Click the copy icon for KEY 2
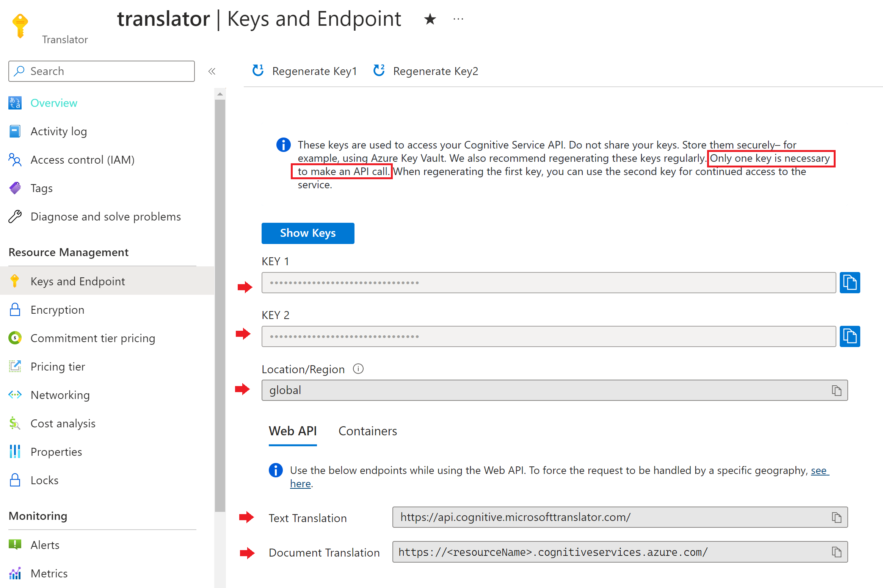Image resolution: width=883 pixels, height=588 pixels. click(851, 336)
